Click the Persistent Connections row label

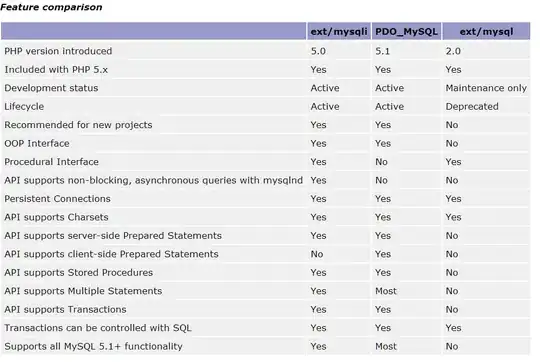(58, 199)
